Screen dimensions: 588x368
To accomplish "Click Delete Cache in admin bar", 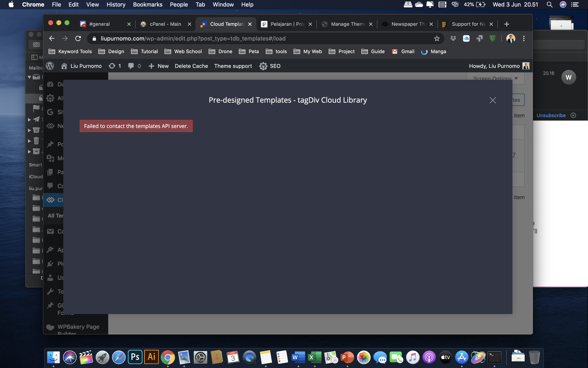I will tap(191, 66).
